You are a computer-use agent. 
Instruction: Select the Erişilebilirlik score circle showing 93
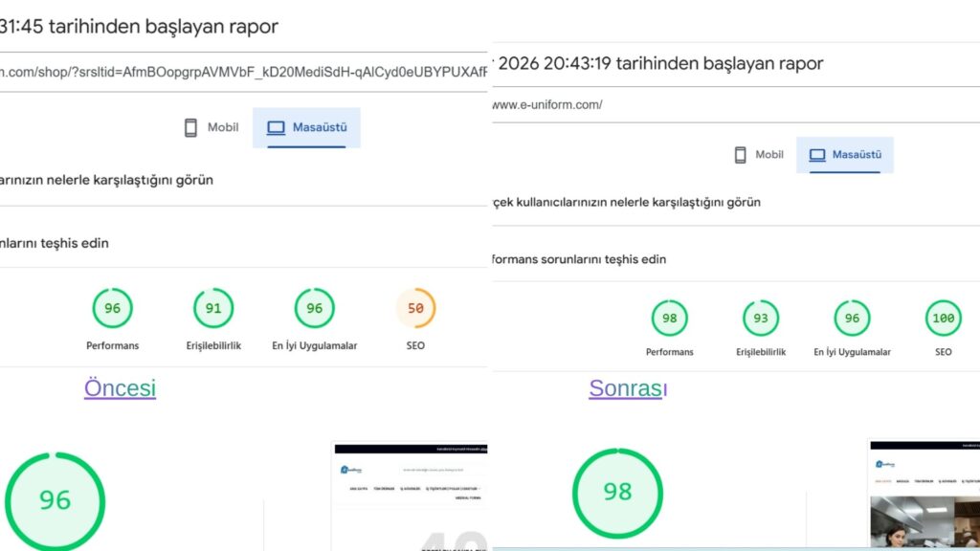[760, 319]
